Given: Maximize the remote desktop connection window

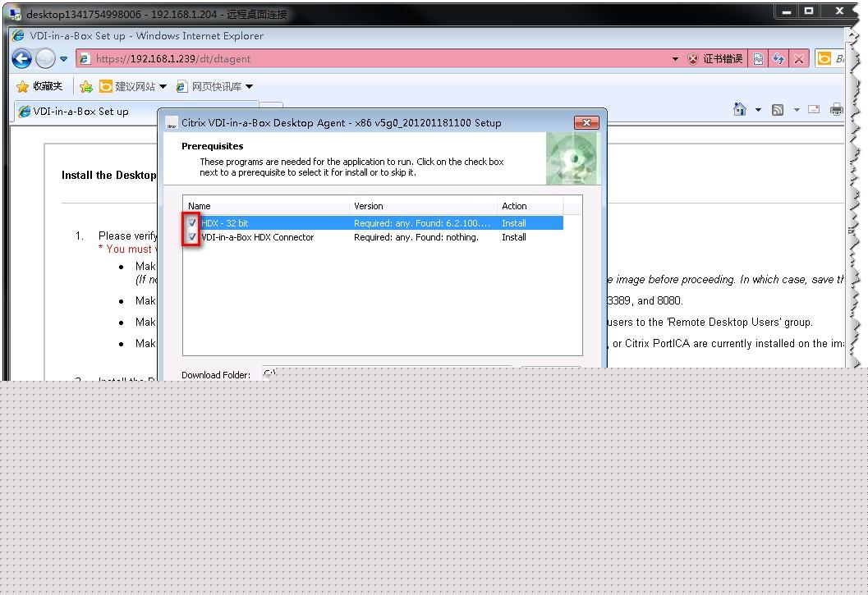Looking at the screenshot, I should pos(809,11).
